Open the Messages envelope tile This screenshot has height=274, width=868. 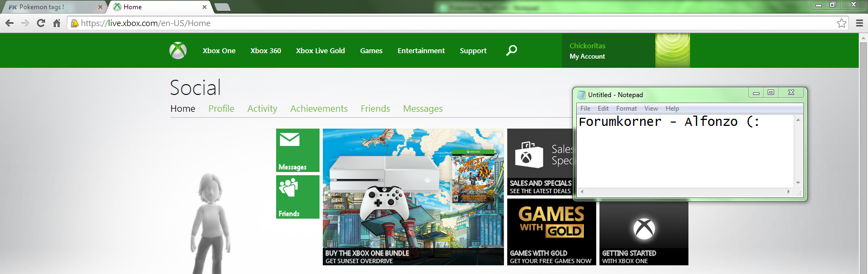(x=298, y=150)
